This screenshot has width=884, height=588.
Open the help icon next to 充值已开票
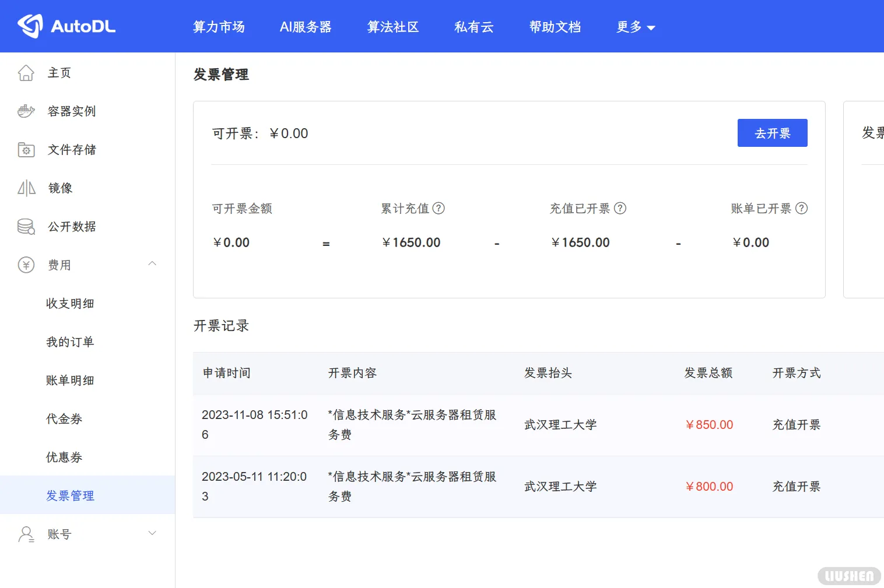(622, 208)
